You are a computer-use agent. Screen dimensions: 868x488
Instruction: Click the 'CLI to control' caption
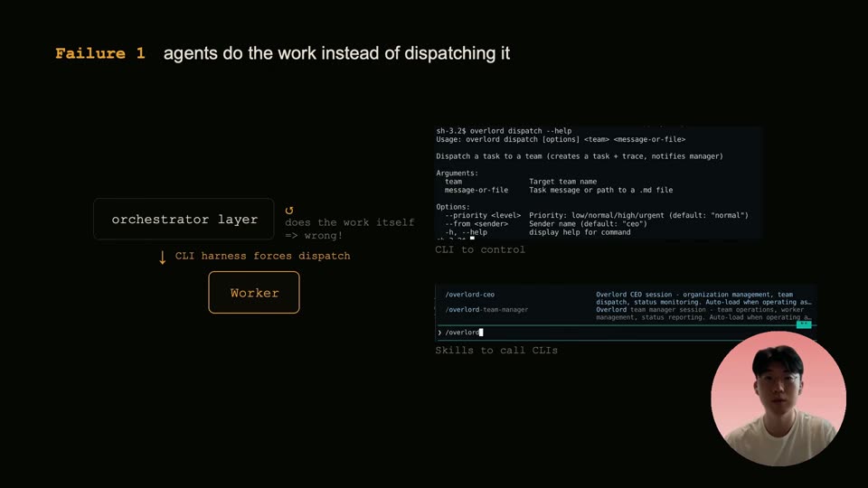coord(480,249)
